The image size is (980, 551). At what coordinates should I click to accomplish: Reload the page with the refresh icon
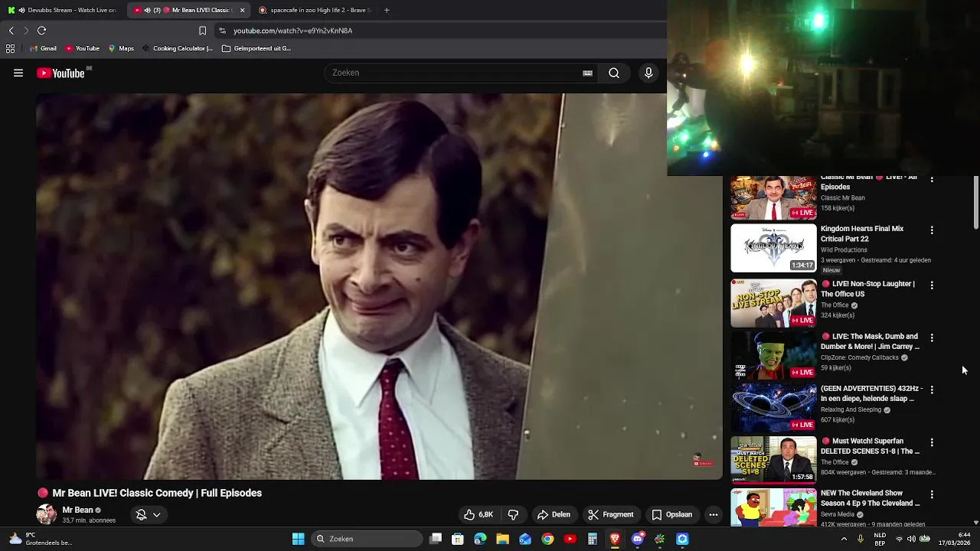tap(41, 31)
